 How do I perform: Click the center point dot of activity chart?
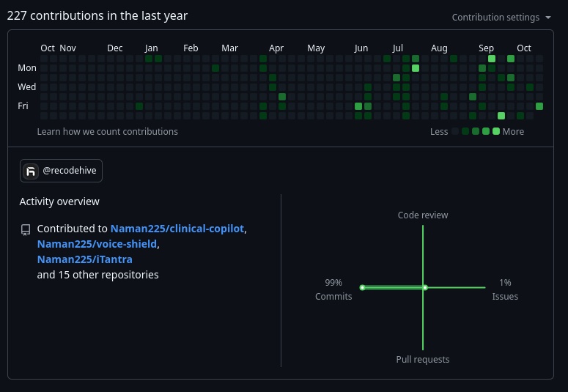tap(425, 288)
